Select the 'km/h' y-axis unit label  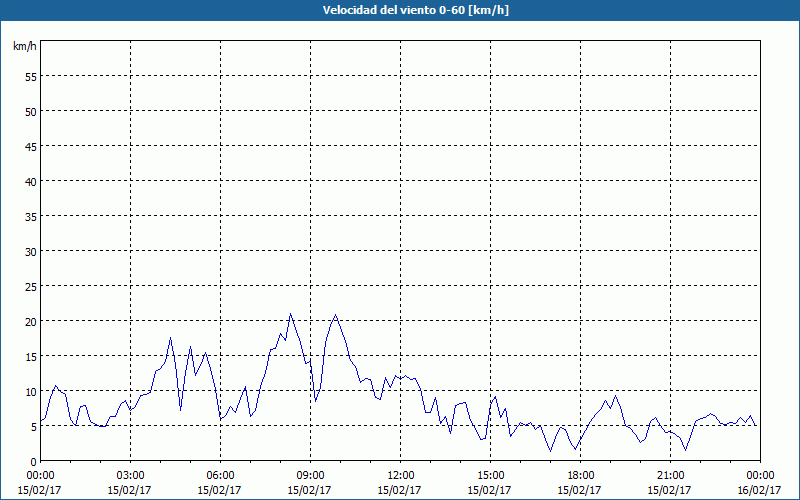(x=24, y=46)
